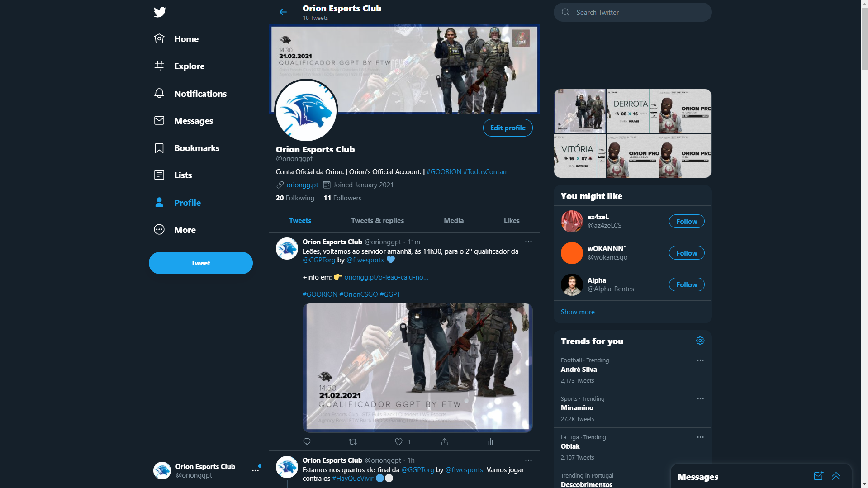
Task: Open az4zeL's profile avatar
Action: pyautogui.click(x=572, y=222)
